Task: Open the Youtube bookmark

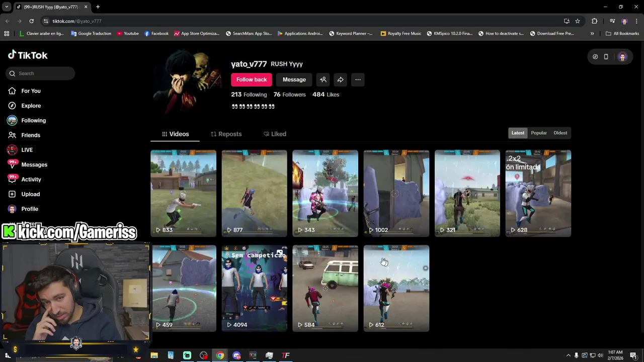Action: point(128,34)
